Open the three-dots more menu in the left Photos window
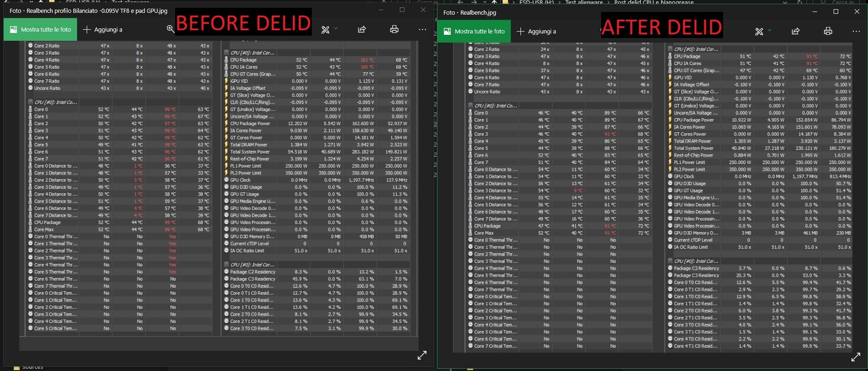Screen dimensions: 868x371 coord(422,29)
